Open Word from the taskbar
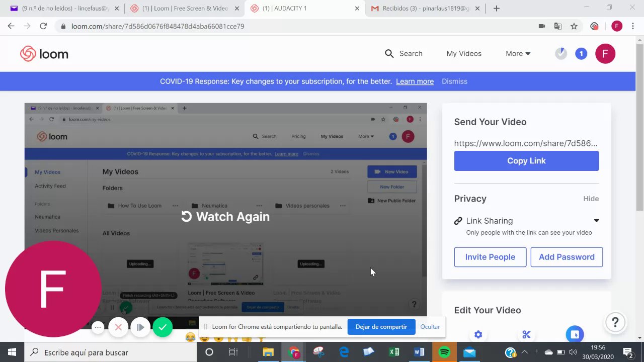The height and width of the screenshot is (362, 644). (419, 352)
